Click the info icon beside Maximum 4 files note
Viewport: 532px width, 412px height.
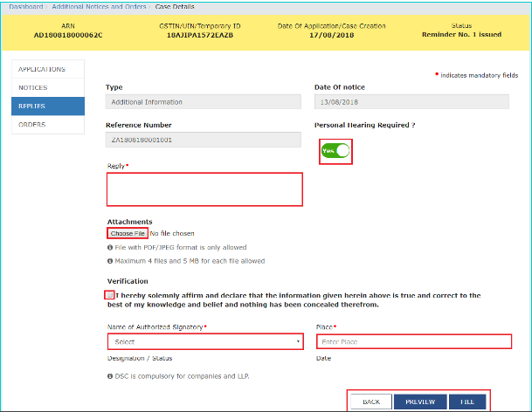click(x=109, y=261)
